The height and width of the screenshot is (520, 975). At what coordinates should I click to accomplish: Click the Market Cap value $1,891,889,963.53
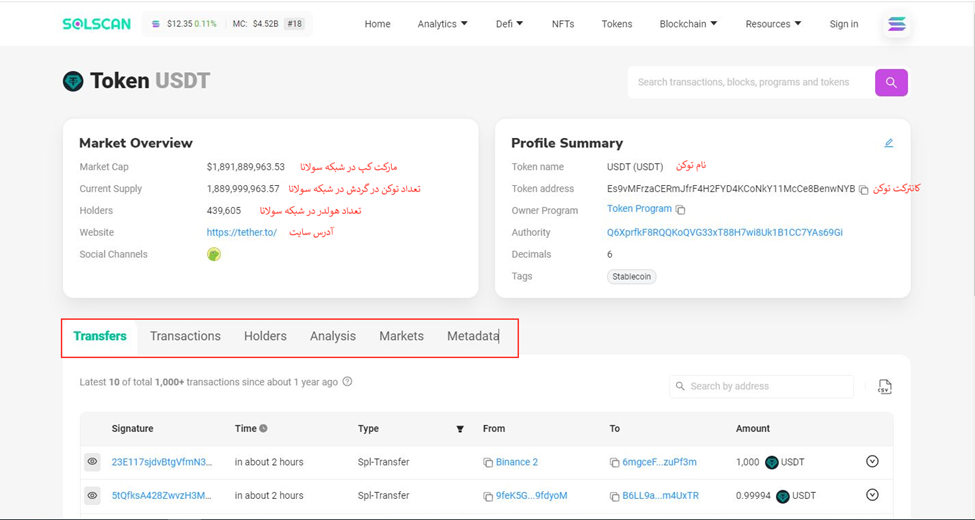coord(246,167)
